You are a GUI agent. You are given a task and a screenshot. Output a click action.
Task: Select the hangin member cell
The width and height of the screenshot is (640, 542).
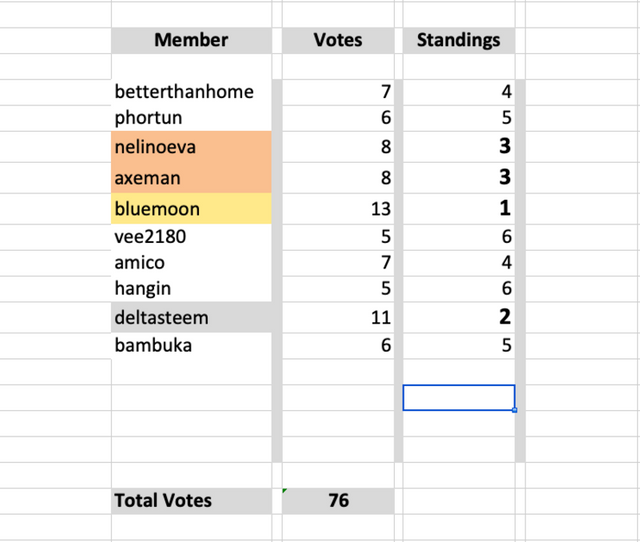point(191,289)
